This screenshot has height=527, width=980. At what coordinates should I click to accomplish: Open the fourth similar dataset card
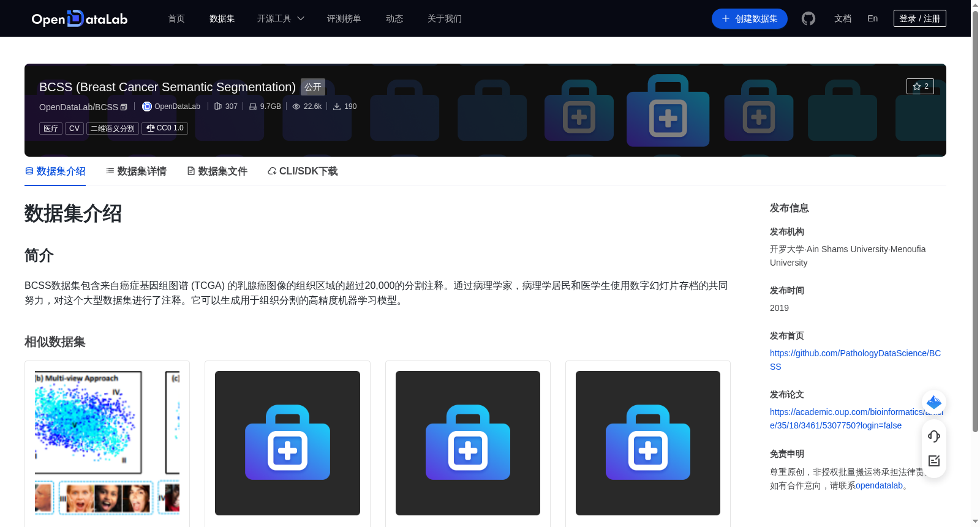click(648, 443)
